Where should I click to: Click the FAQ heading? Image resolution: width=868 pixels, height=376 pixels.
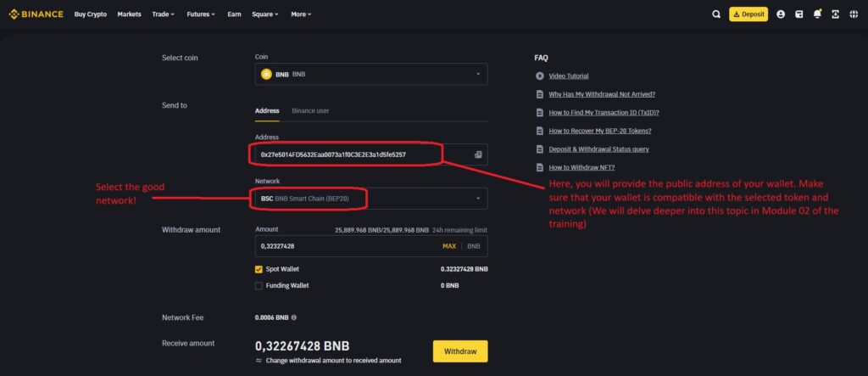pos(541,58)
